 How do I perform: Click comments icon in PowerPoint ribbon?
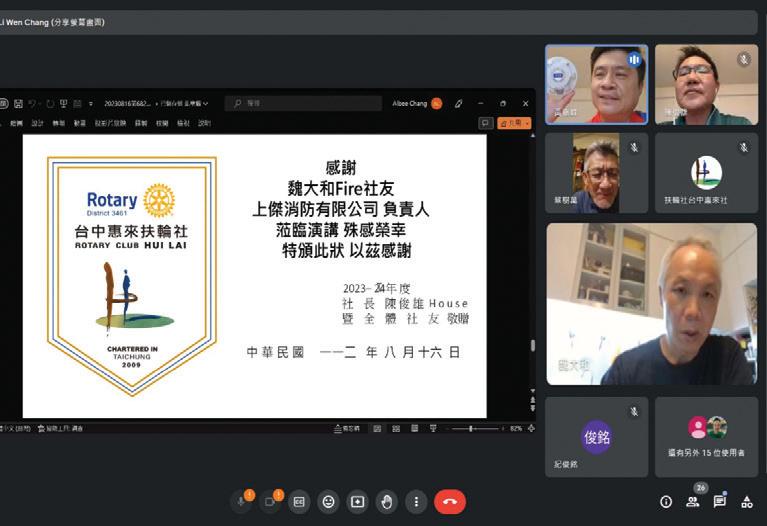[485, 123]
